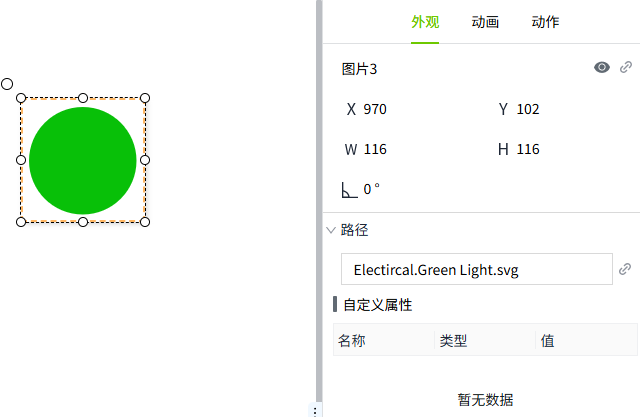Click the 名称 column header
Viewport: 640px width, 417px height.
pos(352,341)
